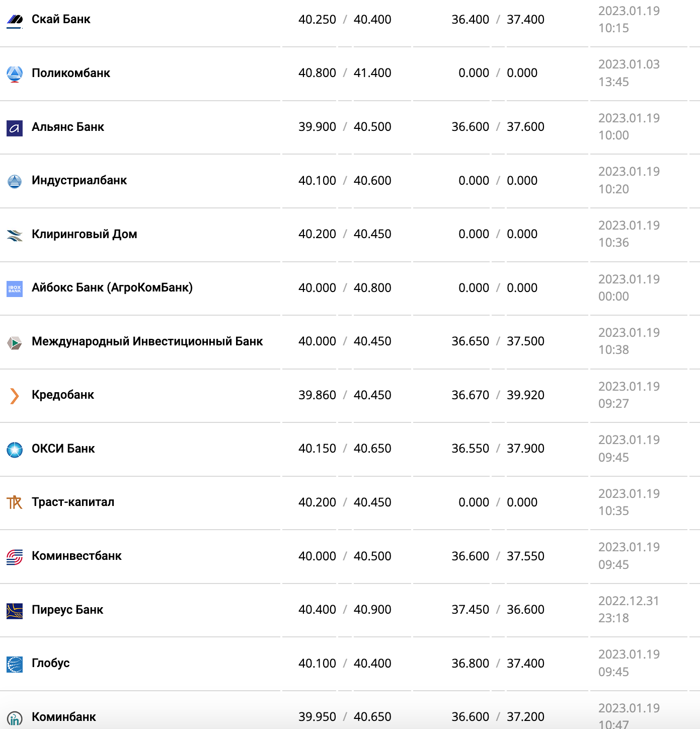700x729 pixels.
Task: Click the Айбокс Банк logo icon
Action: 15,289
